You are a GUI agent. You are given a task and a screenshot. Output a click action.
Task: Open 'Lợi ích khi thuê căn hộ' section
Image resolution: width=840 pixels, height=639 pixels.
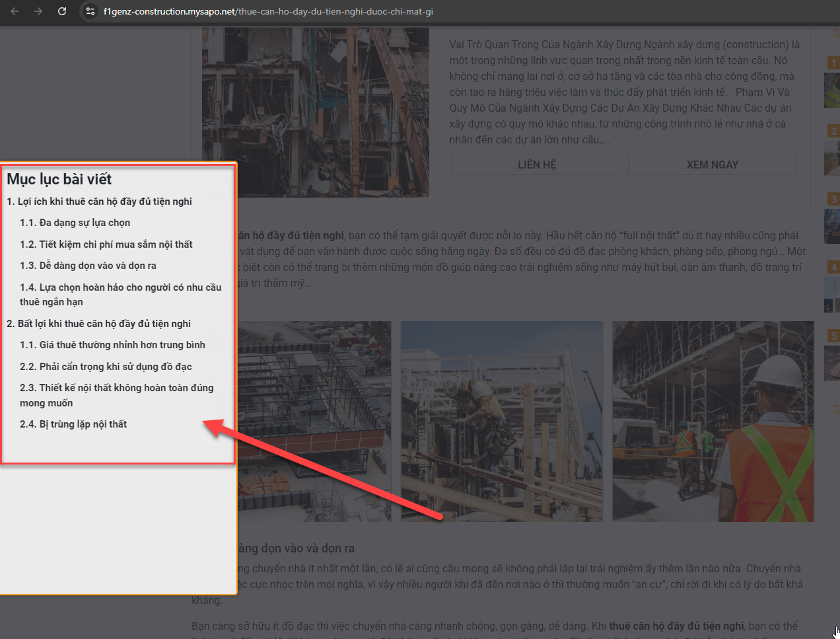pyautogui.click(x=99, y=202)
